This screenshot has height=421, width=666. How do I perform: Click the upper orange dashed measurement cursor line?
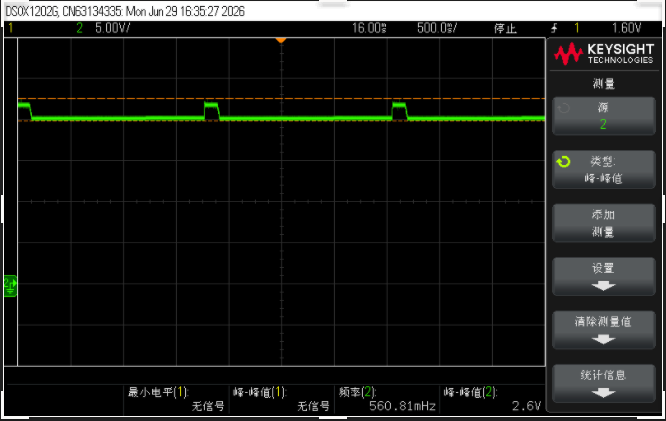281,99
